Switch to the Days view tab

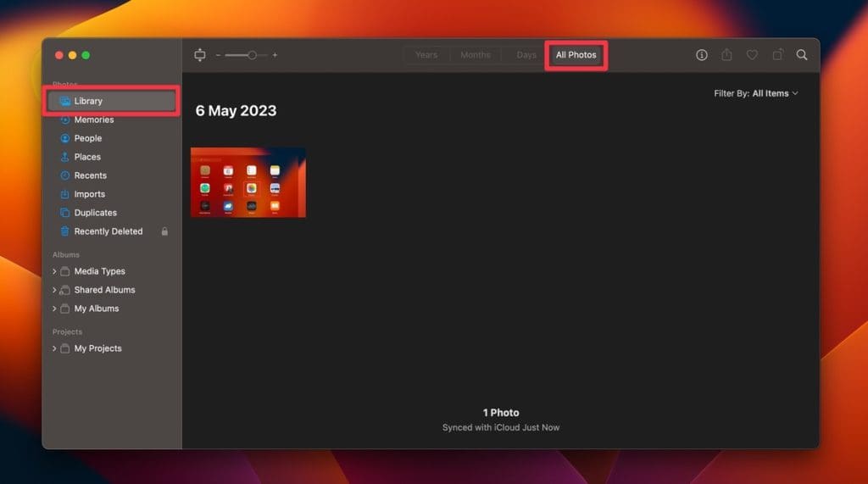click(x=526, y=55)
